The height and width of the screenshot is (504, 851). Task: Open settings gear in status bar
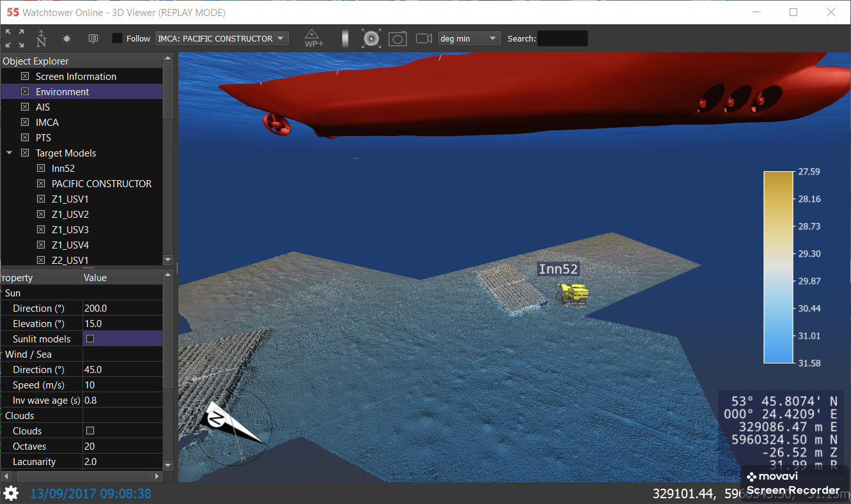tap(10, 493)
